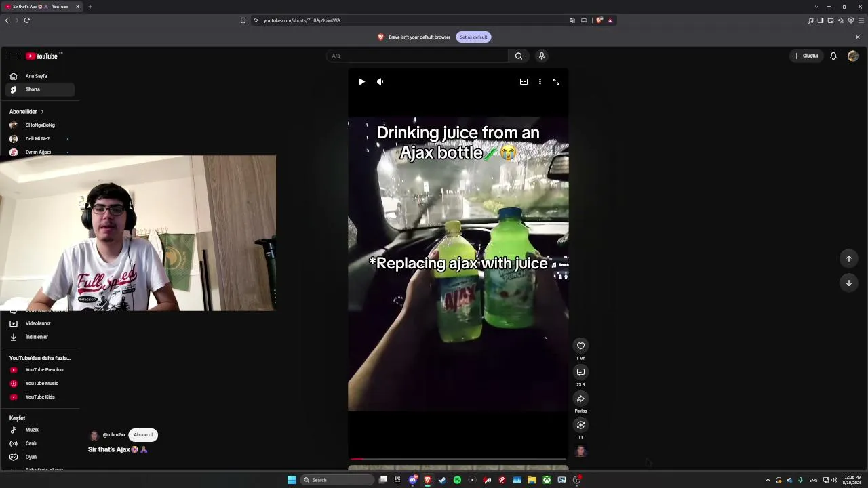Open the Windows Start menu

coord(292,480)
